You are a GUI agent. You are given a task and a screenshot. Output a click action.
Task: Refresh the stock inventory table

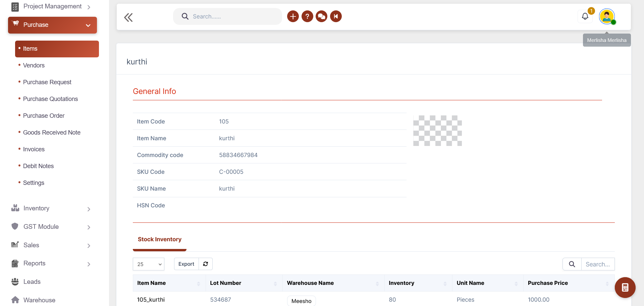(x=206, y=264)
